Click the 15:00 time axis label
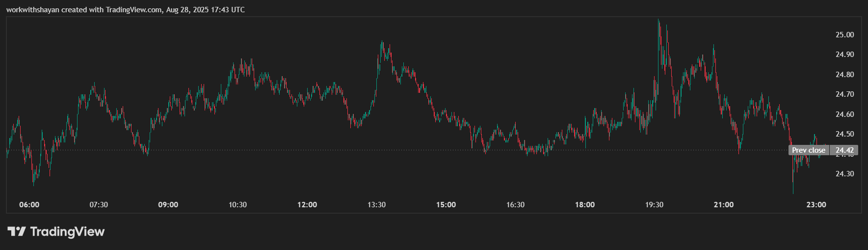This screenshot has height=250, width=868. pos(446,205)
